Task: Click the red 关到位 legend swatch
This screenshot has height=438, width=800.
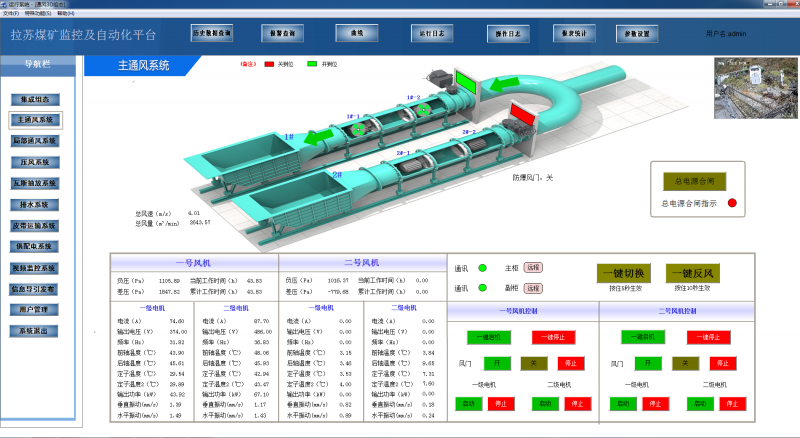Action: click(x=269, y=64)
